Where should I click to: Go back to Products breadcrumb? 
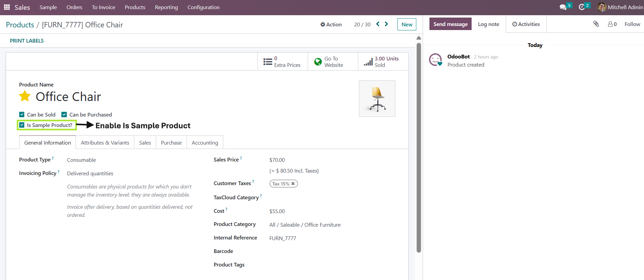tap(20, 25)
